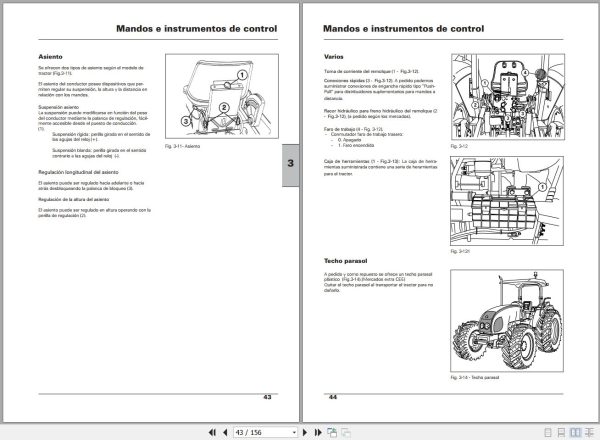Click the chapter 3 side tab marker
Image resolution: width=600 pixels, height=440 pixels.
290,165
